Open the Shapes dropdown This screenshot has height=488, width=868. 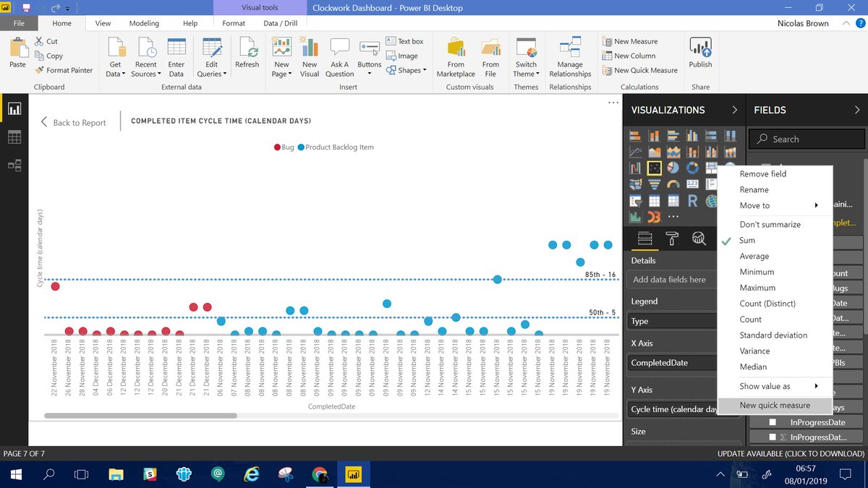point(406,70)
